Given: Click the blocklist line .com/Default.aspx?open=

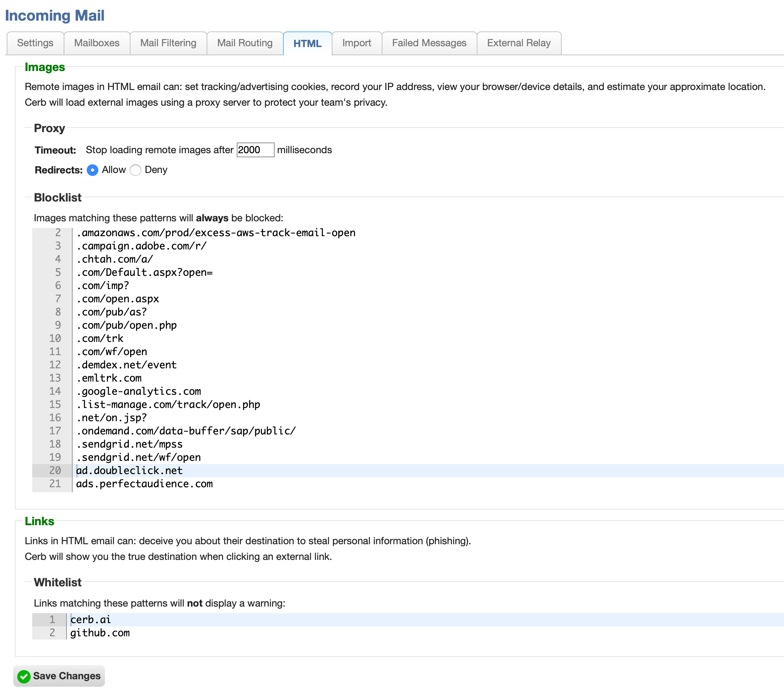Looking at the screenshot, I should (145, 273).
